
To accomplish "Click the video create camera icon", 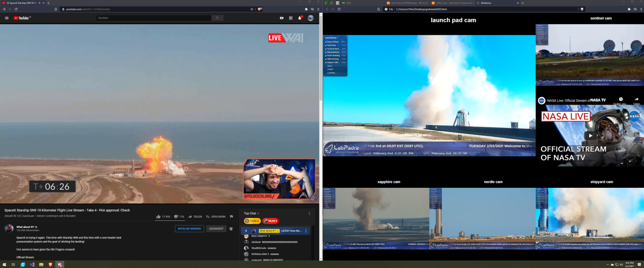I will pyautogui.click(x=282, y=18).
